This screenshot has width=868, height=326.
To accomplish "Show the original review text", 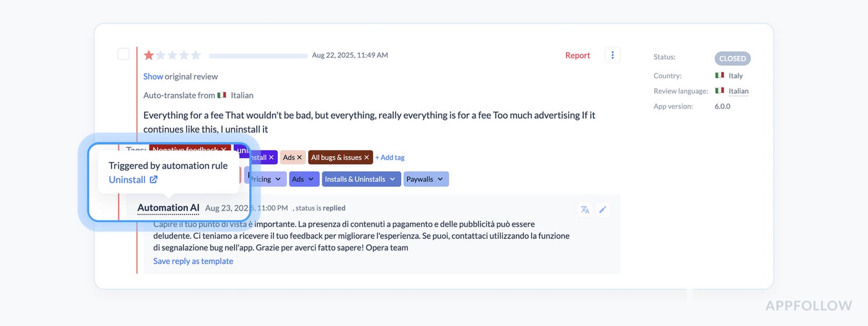I will coord(153,76).
